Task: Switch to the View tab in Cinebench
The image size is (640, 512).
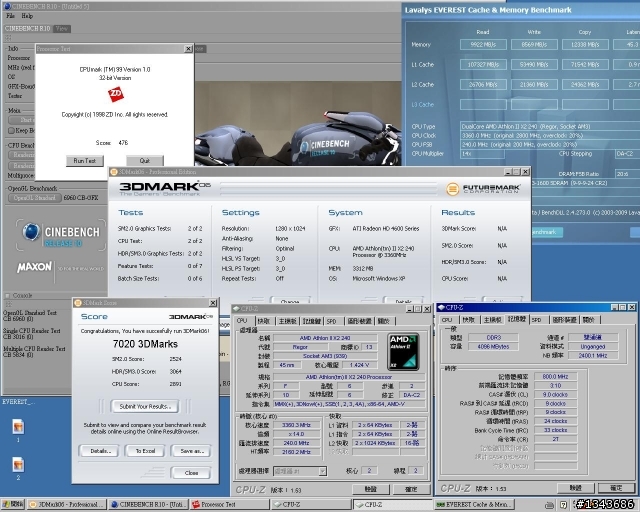Action: point(62,29)
